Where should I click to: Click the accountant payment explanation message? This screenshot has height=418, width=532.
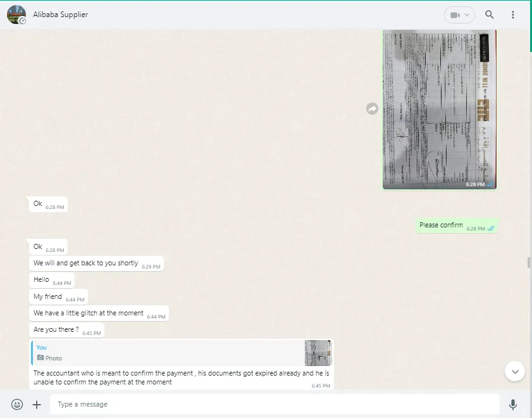[x=181, y=377]
